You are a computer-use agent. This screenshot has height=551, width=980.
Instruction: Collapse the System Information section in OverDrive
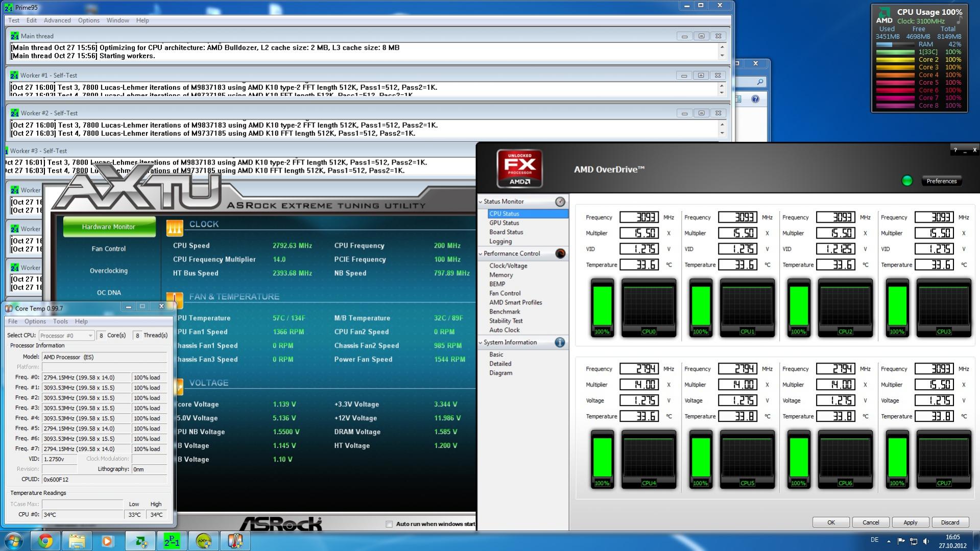pyautogui.click(x=481, y=343)
